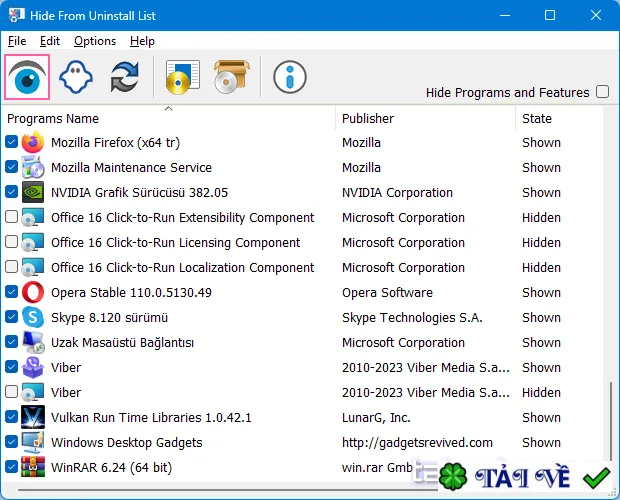
Task: Select the Skype 8.120 sürümü row
Action: click(x=302, y=317)
